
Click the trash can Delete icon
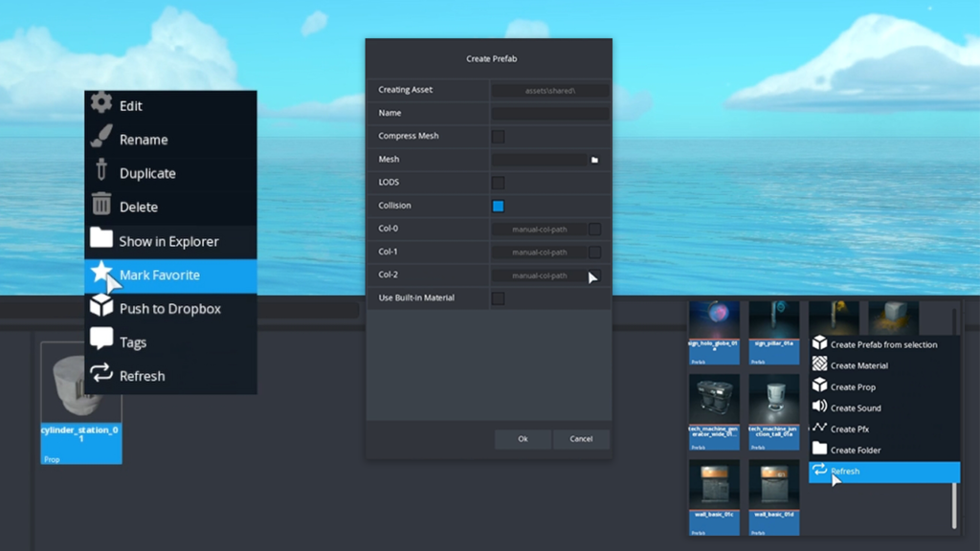point(101,205)
